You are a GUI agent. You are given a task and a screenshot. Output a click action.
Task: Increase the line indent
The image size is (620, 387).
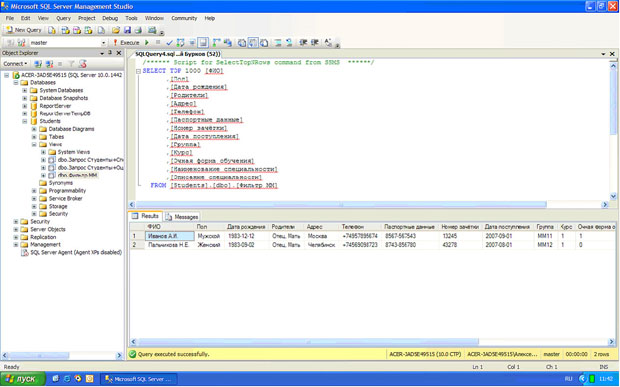(x=315, y=43)
